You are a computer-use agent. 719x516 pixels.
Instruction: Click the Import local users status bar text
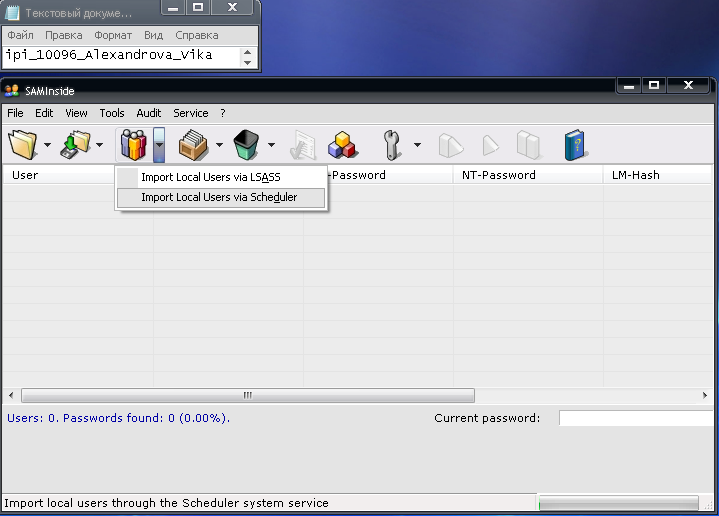point(166,503)
